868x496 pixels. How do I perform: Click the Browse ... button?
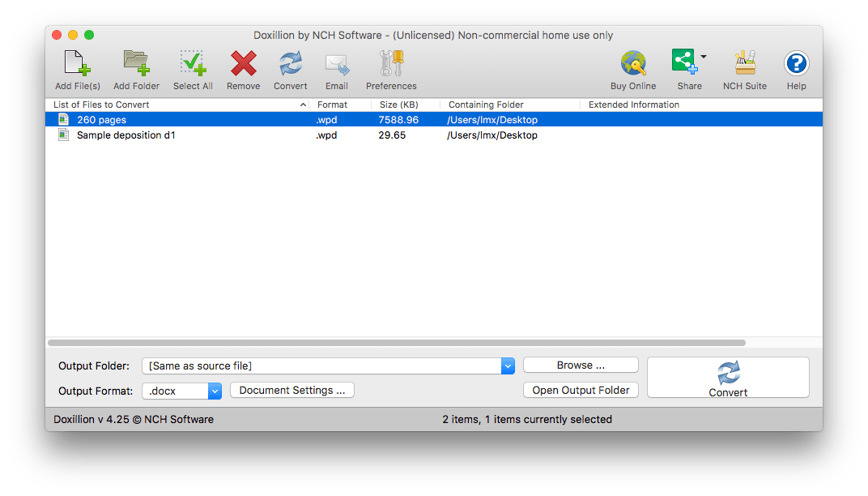(x=581, y=366)
